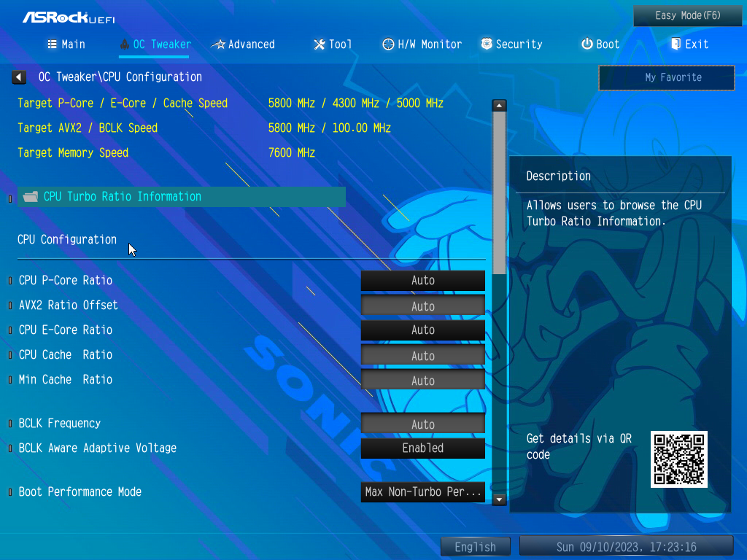
Task: Switch to the Security tab
Action: 511,44
